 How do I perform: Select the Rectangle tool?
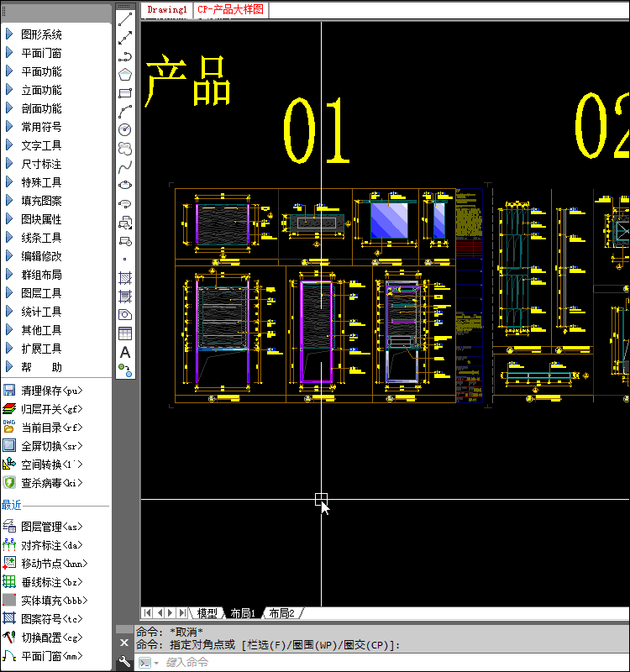coord(125,93)
